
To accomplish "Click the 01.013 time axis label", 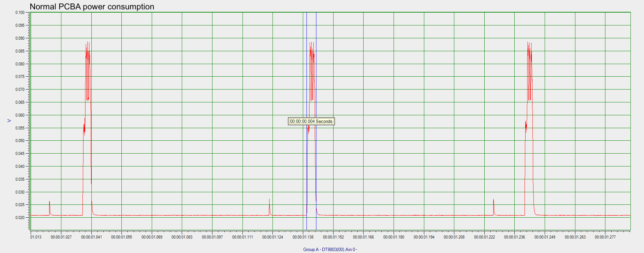I will click(x=36, y=237).
